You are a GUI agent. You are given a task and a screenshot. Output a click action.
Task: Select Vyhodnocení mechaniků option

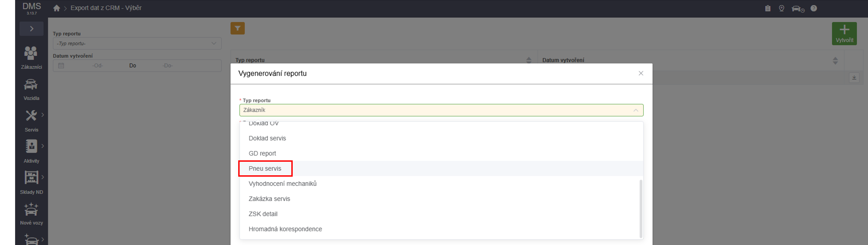tap(282, 184)
